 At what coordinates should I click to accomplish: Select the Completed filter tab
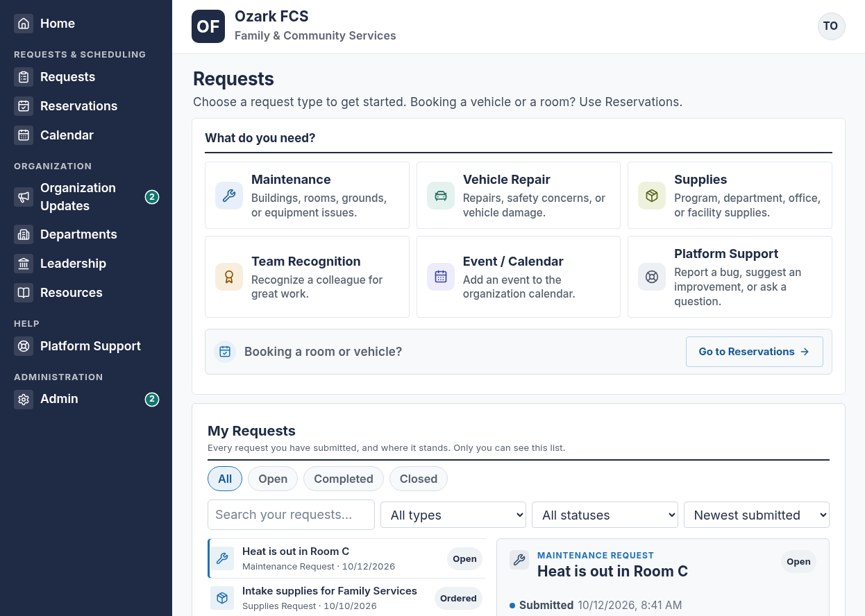344,479
